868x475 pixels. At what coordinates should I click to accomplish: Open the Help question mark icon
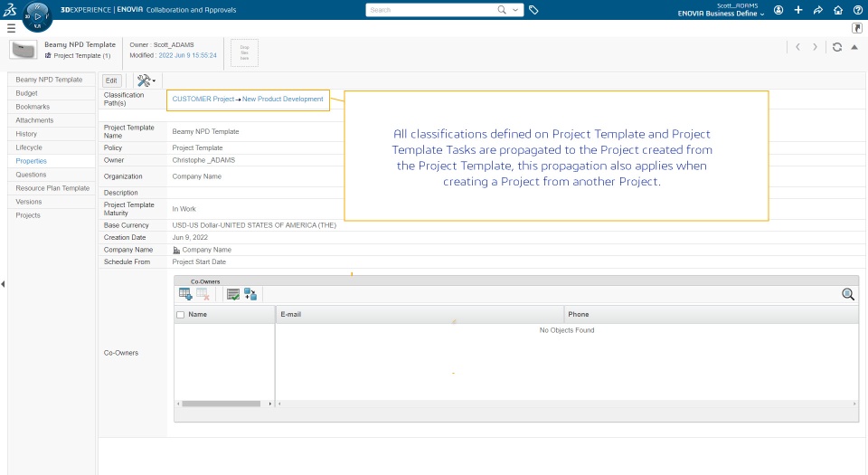(857, 10)
